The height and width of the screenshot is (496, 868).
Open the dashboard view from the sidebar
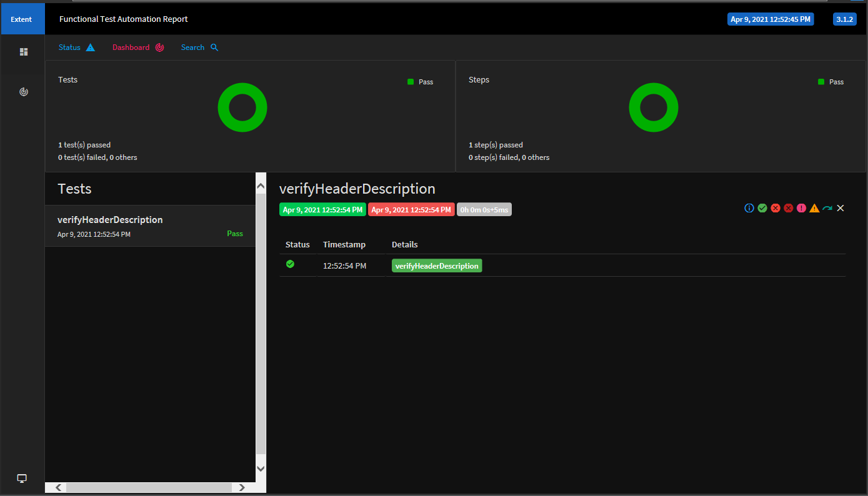point(23,91)
